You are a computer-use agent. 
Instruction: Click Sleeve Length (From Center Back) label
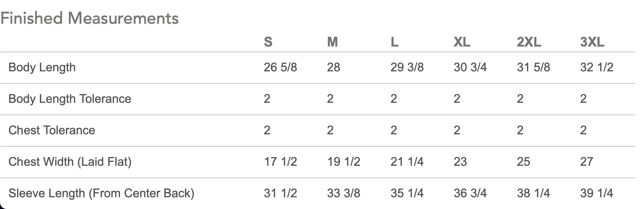pyautogui.click(x=101, y=194)
